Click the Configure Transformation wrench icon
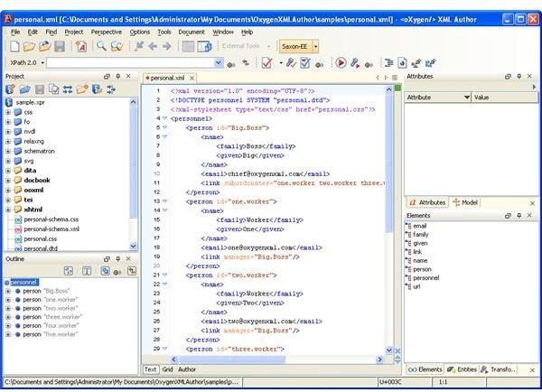 coord(355,63)
